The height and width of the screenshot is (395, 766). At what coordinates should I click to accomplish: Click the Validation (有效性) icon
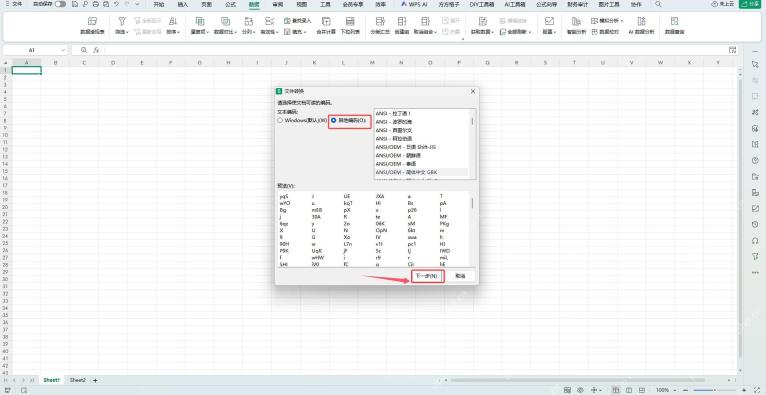pos(269,21)
